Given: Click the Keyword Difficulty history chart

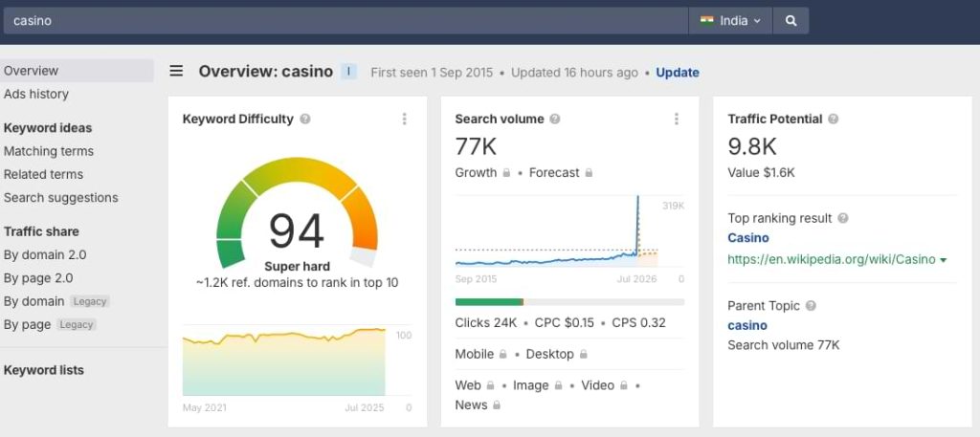Looking at the screenshot, I should pos(284,361).
